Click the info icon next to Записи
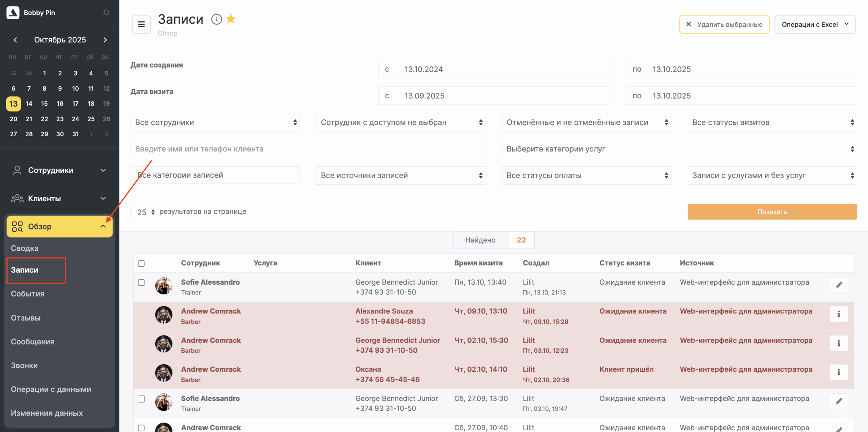The image size is (868, 432). pos(216,19)
